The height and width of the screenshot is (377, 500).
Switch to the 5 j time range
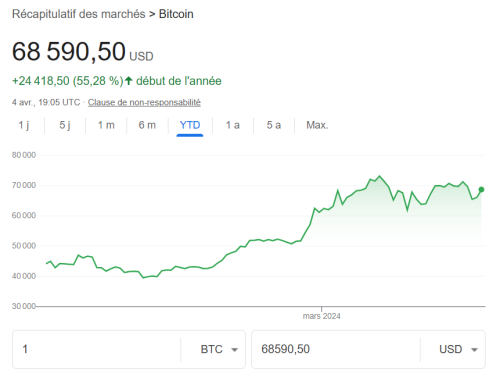tap(65, 125)
